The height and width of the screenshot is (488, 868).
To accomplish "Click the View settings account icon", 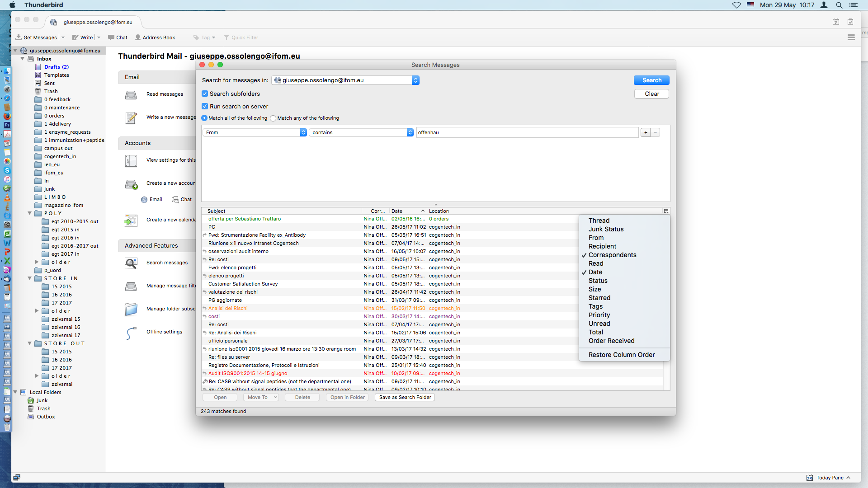I will tap(131, 160).
